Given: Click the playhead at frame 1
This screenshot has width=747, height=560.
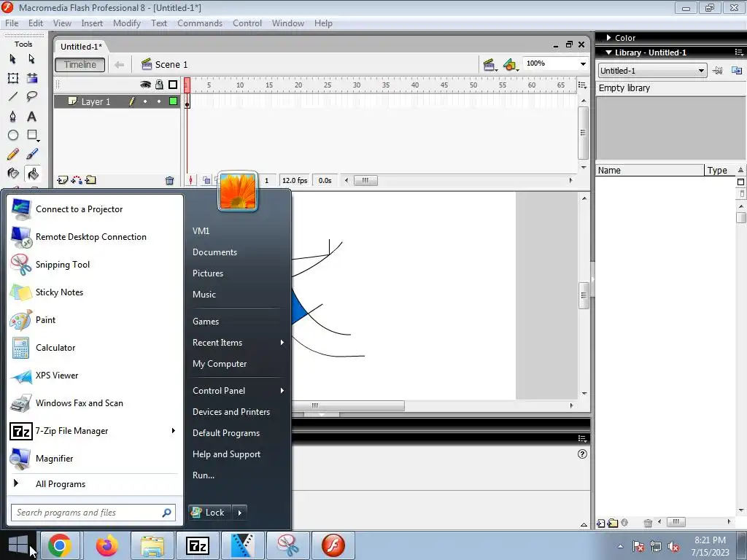Looking at the screenshot, I should [187, 85].
